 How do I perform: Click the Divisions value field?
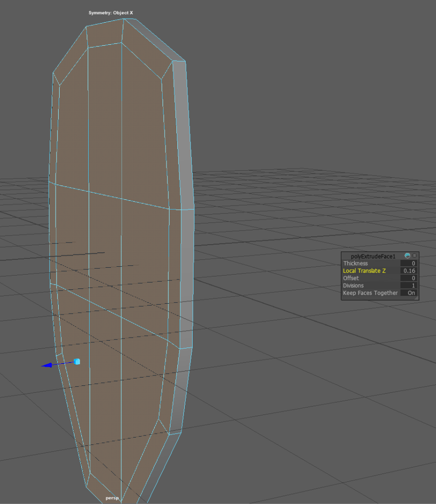(x=408, y=286)
